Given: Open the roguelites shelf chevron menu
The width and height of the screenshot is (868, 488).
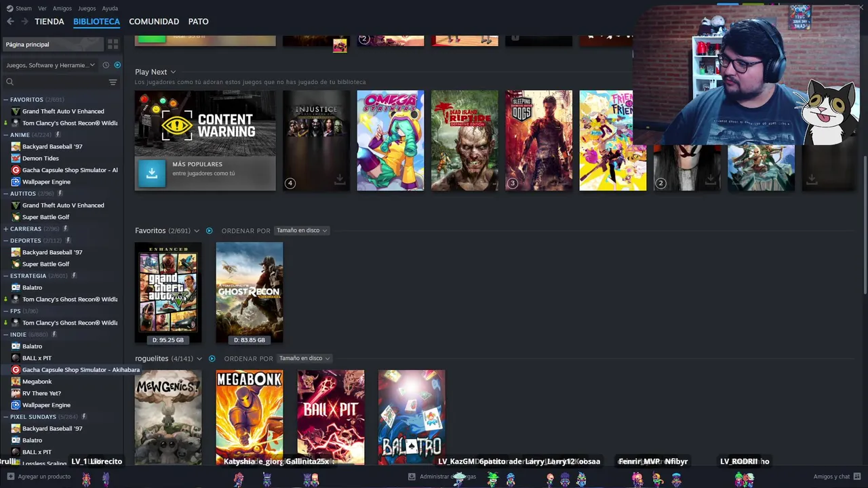Looking at the screenshot, I should (199, 359).
